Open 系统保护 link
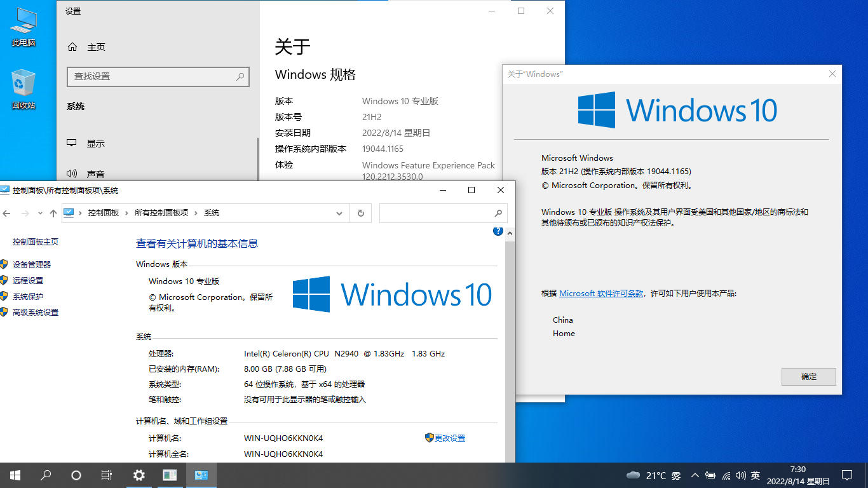The width and height of the screenshot is (868, 488). [28, 296]
